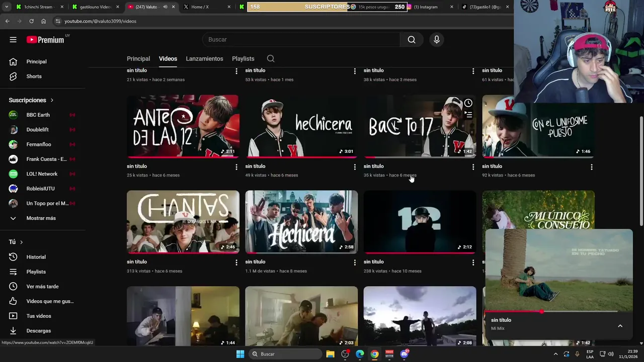Open options for the 35 k vistas video
Screen dimensions: 644x362
473,167
